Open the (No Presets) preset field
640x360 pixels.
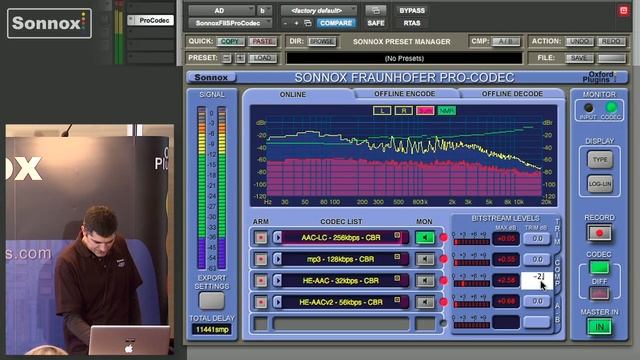[x=404, y=58]
